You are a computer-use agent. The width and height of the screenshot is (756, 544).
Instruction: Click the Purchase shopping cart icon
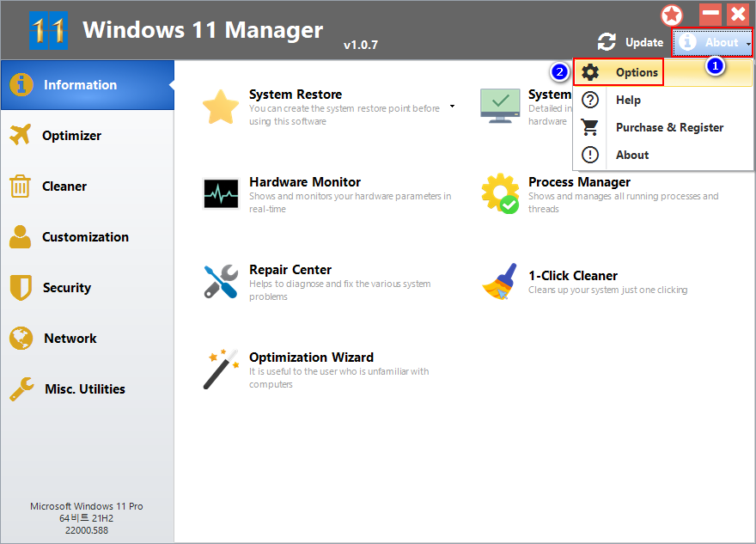(x=590, y=127)
